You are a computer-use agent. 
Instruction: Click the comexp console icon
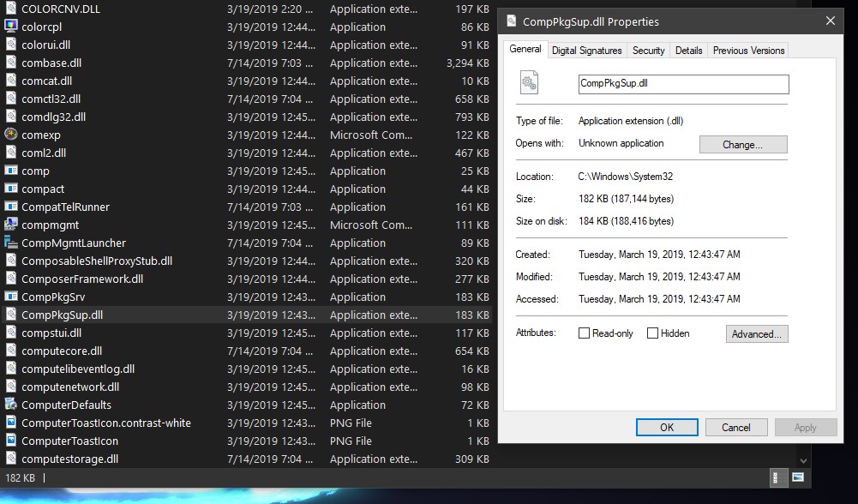tap(11, 134)
